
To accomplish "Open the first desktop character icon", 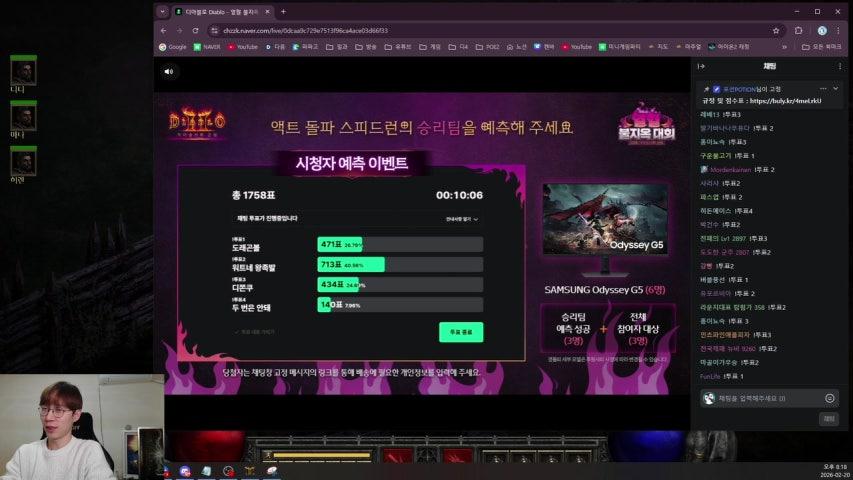I will pos(23,73).
